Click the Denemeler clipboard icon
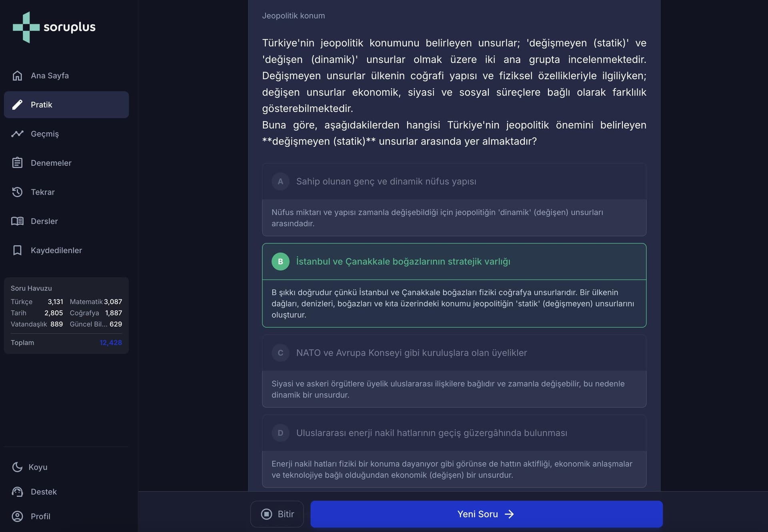 coord(17,163)
